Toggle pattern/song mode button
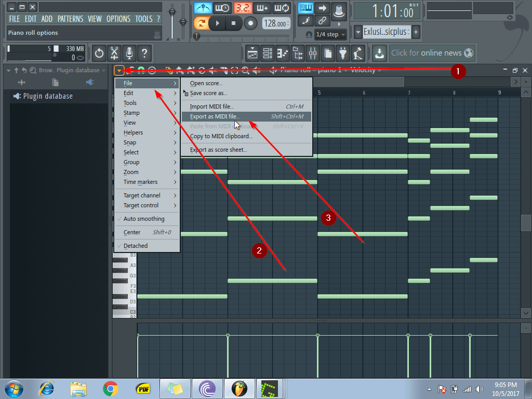This screenshot has width=532, height=399. point(201,23)
